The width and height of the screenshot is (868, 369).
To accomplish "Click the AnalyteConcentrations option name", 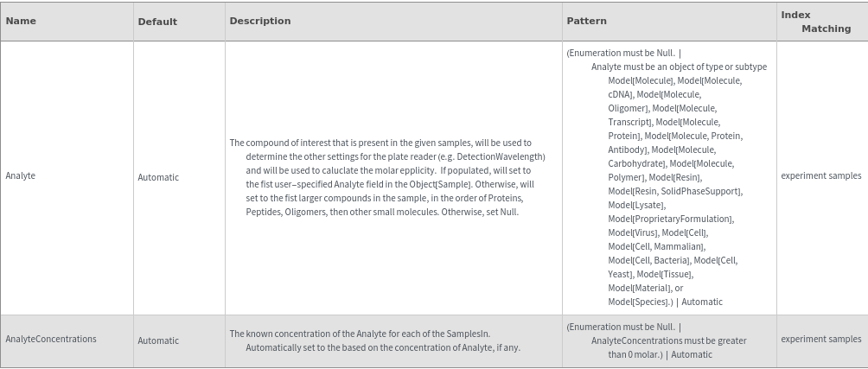I will click(x=51, y=340).
